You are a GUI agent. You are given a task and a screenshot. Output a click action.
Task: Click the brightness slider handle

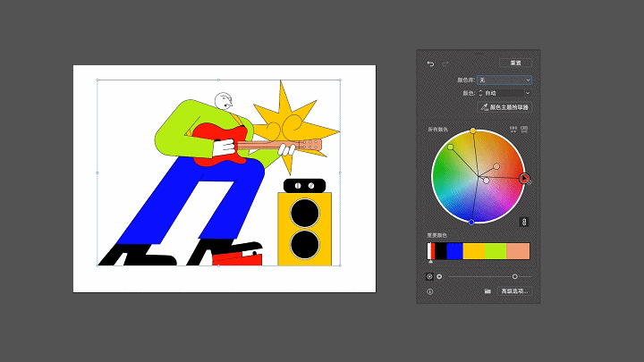(515, 277)
